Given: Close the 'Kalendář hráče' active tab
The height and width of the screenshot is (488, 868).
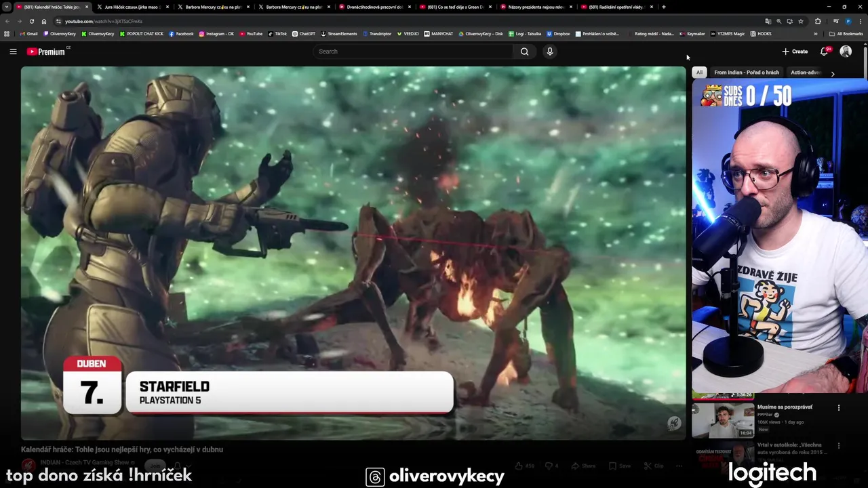Looking at the screenshot, I should 87,7.
